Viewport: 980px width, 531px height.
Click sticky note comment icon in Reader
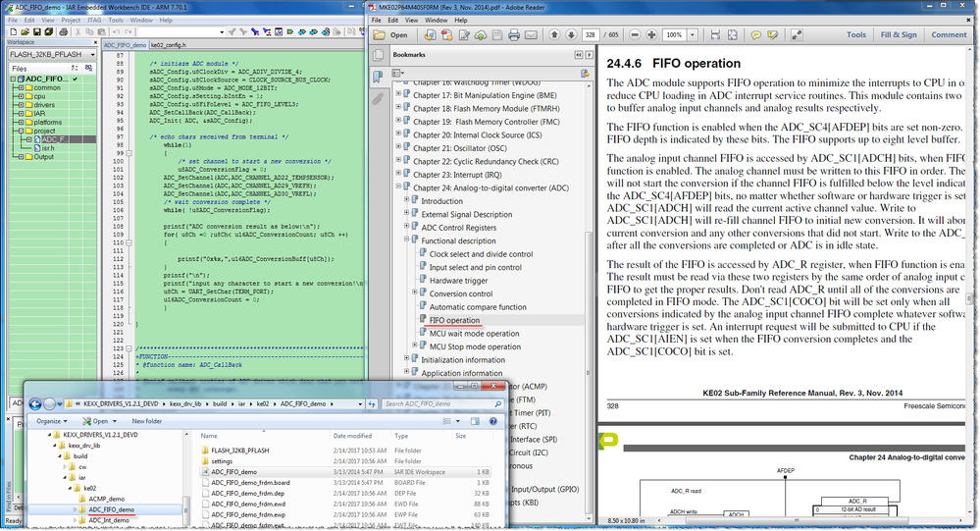pos(755,35)
